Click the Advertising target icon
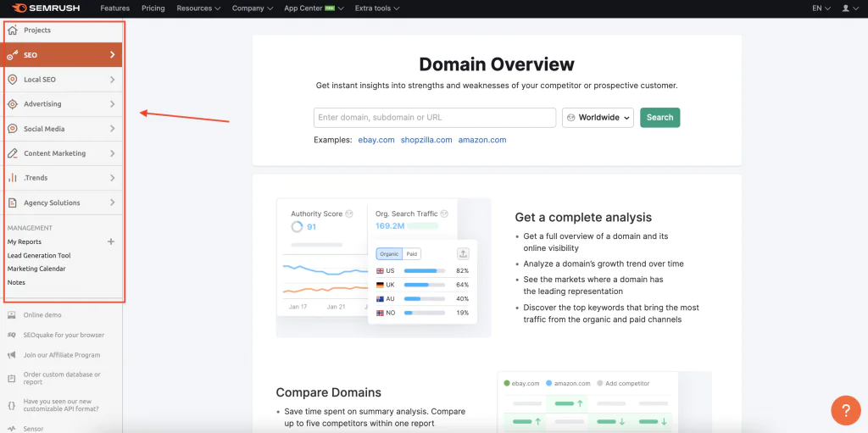 pyautogui.click(x=13, y=104)
